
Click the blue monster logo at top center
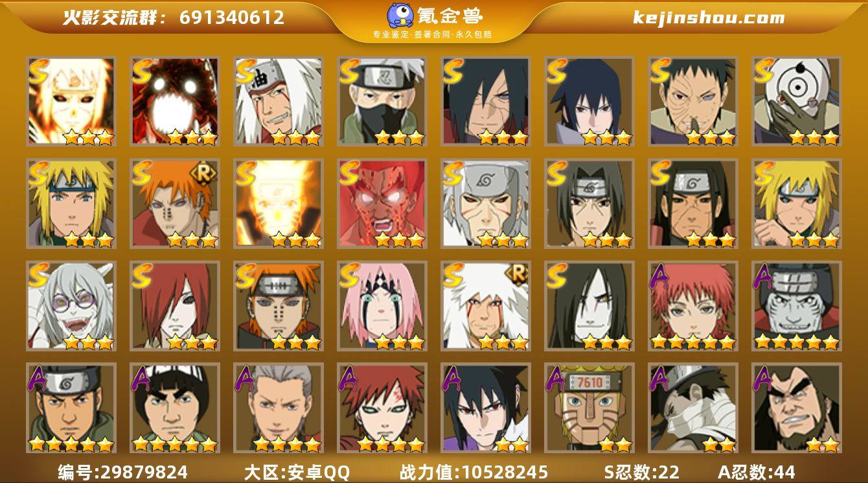tap(401, 16)
